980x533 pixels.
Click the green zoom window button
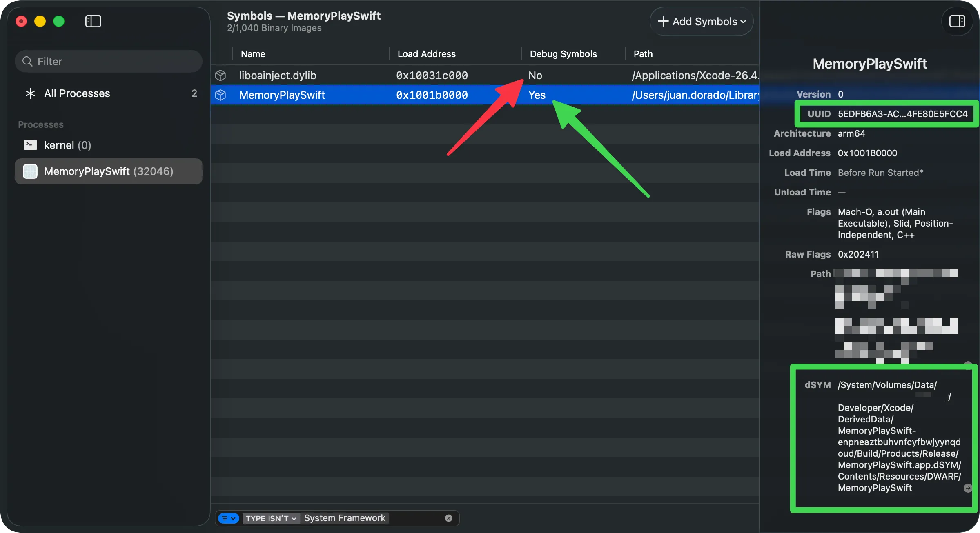pos(59,21)
